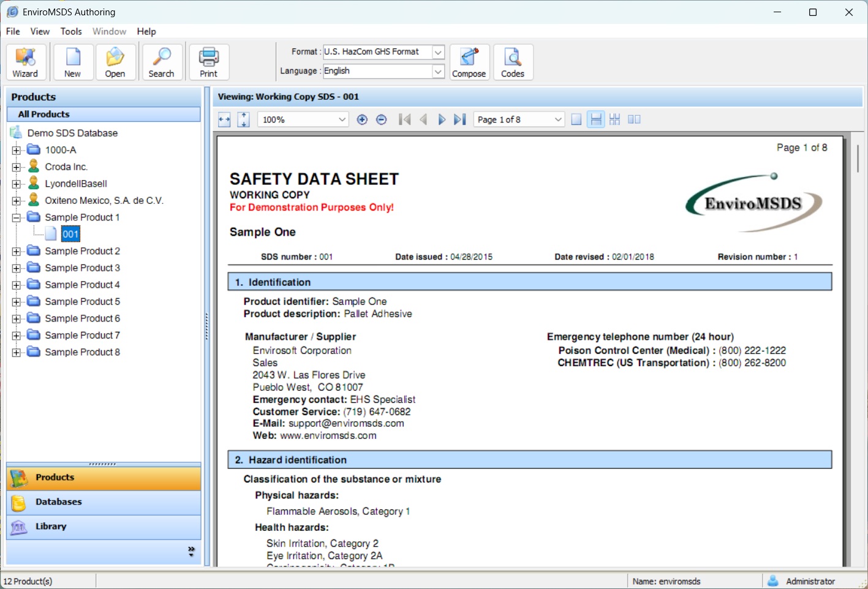868x589 pixels.
Task: Expand the 1000-A folder
Action: tap(17, 150)
